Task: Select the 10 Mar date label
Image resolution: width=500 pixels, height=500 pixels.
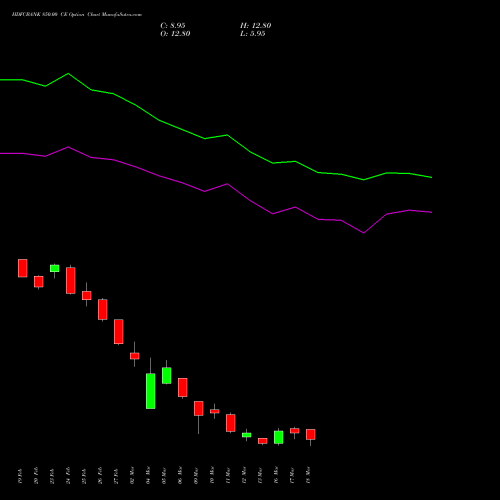Action: pos(212,475)
